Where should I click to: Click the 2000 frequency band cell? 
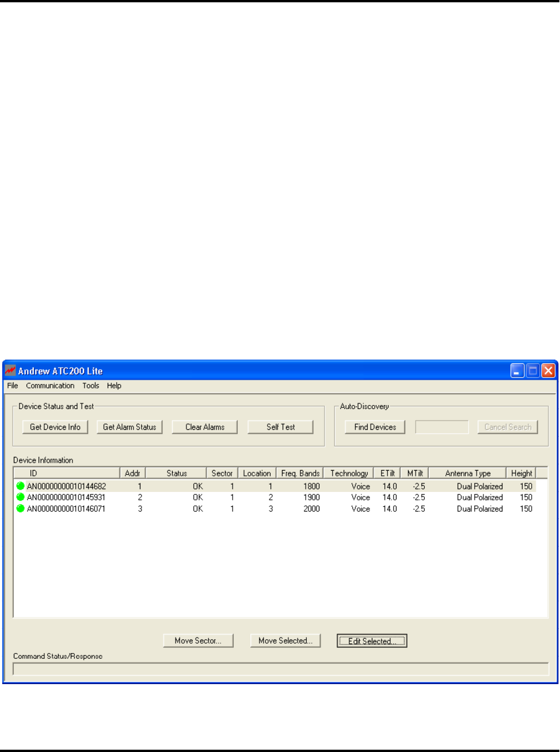point(311,509)
